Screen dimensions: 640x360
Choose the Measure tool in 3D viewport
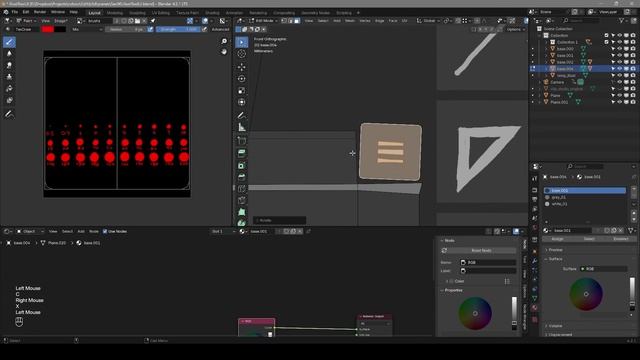click(x=242, y=127)
